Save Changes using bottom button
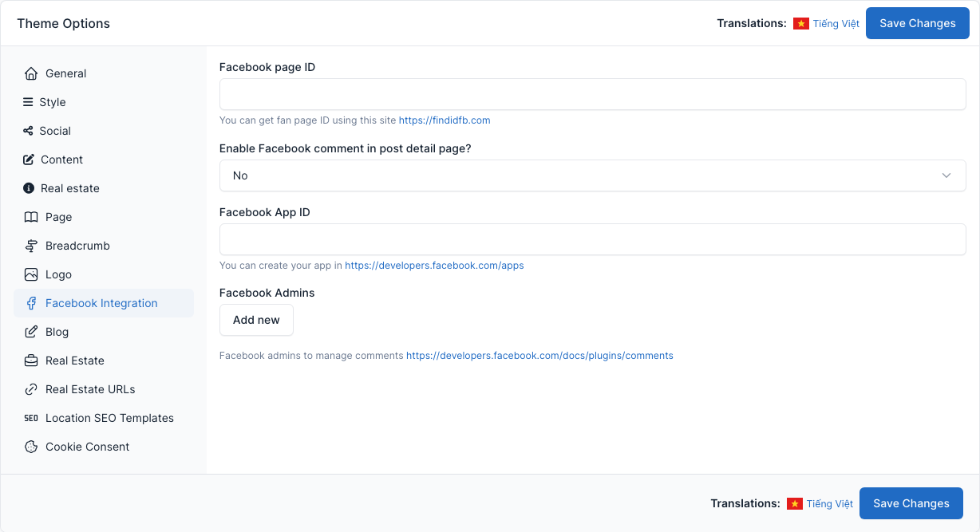 coord(911,503)
